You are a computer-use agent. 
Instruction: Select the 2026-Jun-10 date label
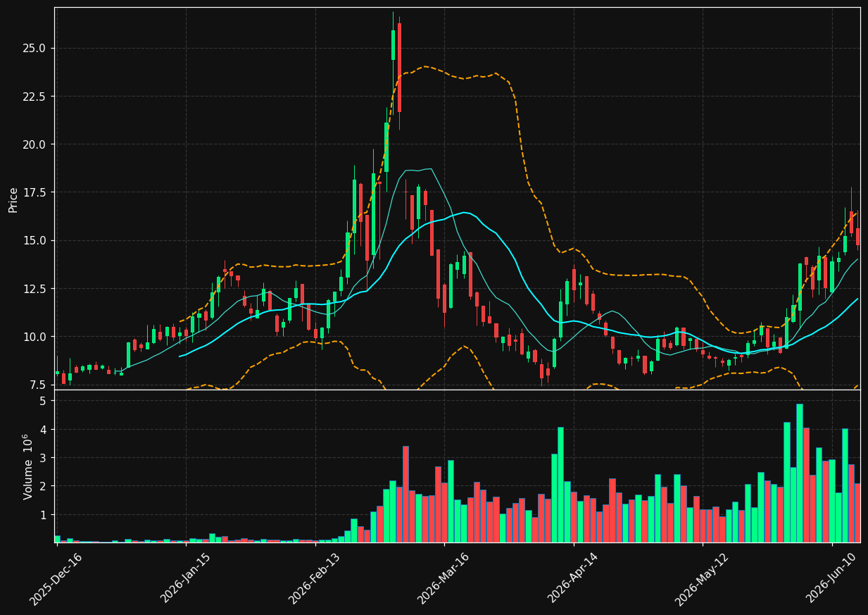(831, 579)
